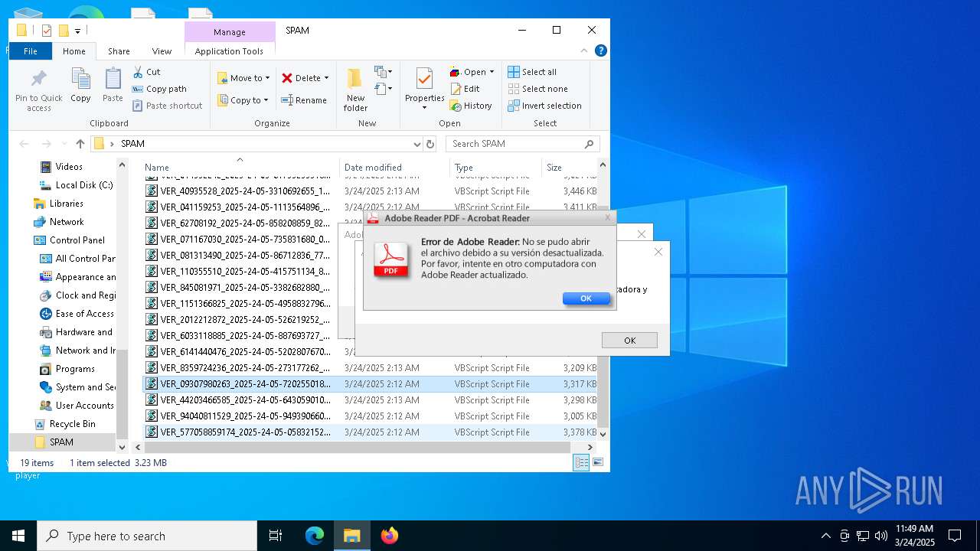
Task: Open Firefox from taskbar
Action: [x=390, y=536]
